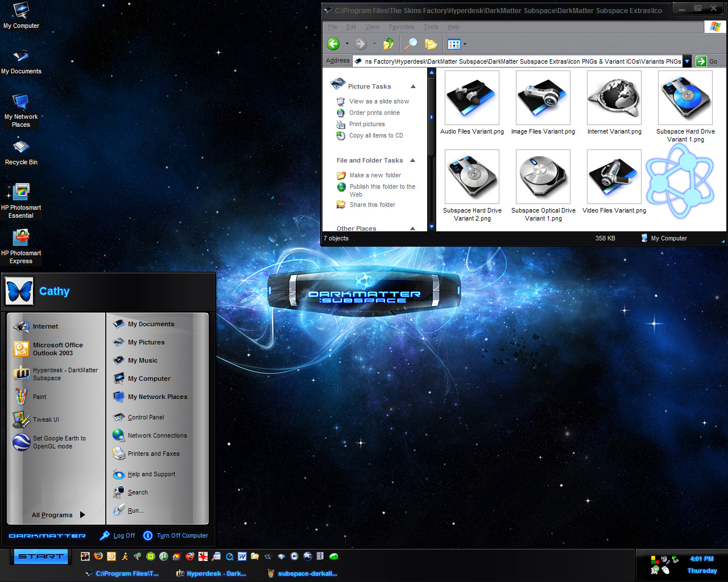Switch to subspace-darkall taskbar item
This screenshot has width=728, height=582.
[x=302, y=573]
